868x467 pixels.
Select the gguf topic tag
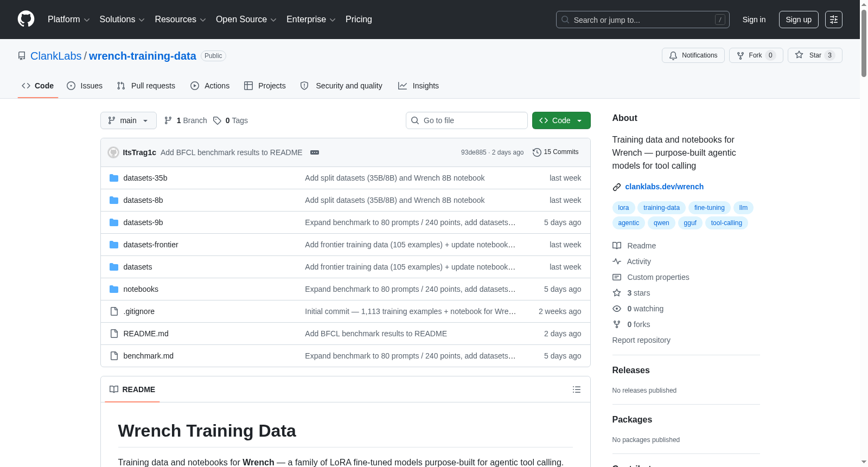[x=690, y=223]
